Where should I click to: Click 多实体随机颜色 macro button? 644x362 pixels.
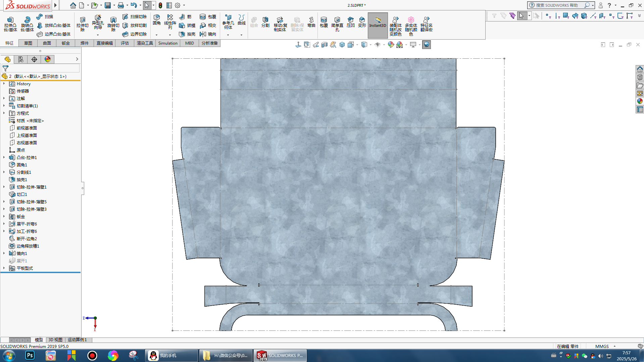pos(411,26)
